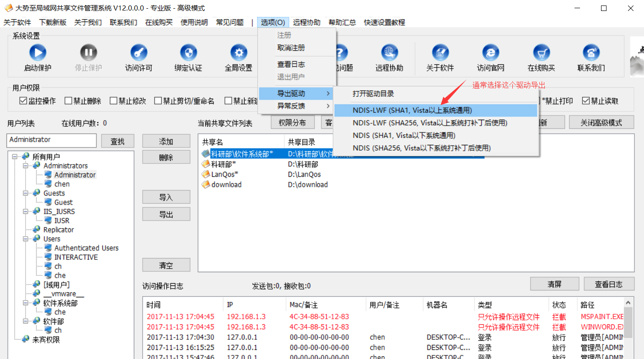644x359 pixels.
Task: Open the 远程协助 menu bar item
Action: (307, 22)
